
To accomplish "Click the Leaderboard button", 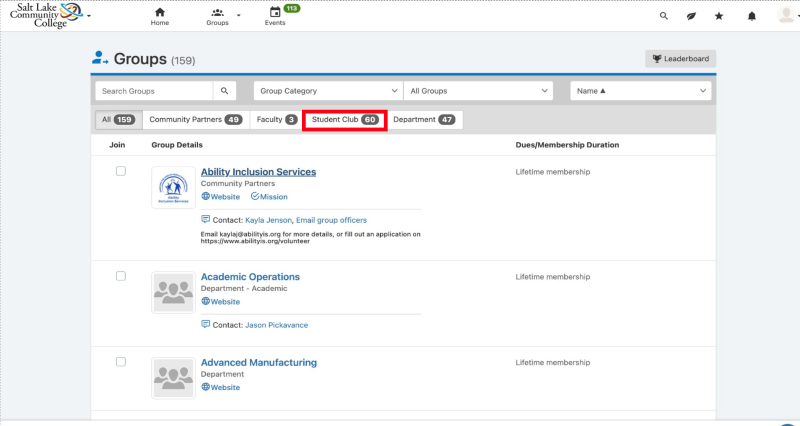I will (680, 59).
